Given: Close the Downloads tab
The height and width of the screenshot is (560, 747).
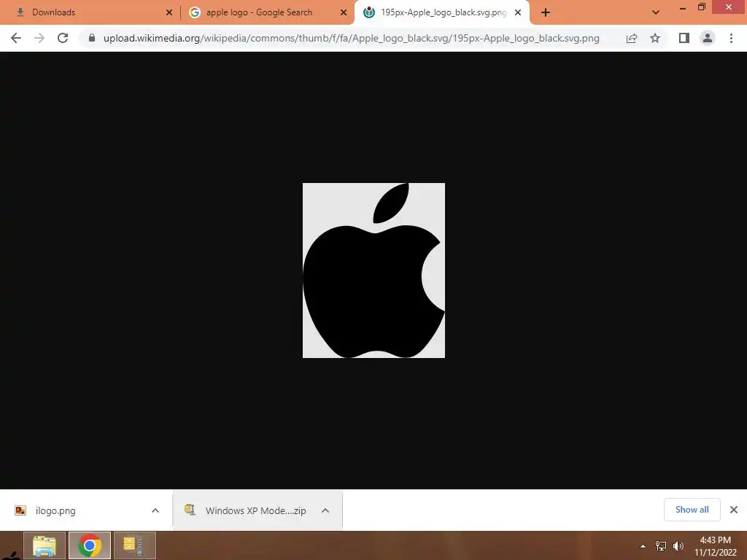Looking at the screenshot, I should (169, 12).
